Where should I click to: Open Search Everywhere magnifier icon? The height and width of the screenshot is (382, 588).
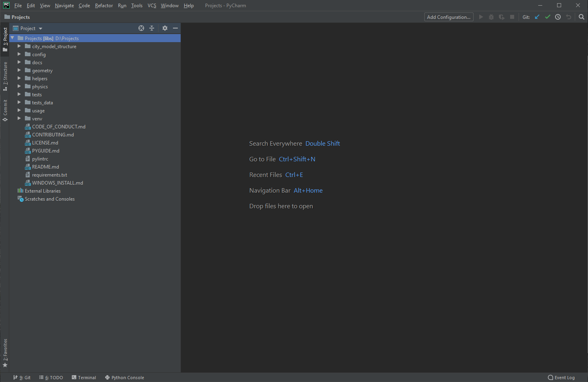click(x=582, y=17)
